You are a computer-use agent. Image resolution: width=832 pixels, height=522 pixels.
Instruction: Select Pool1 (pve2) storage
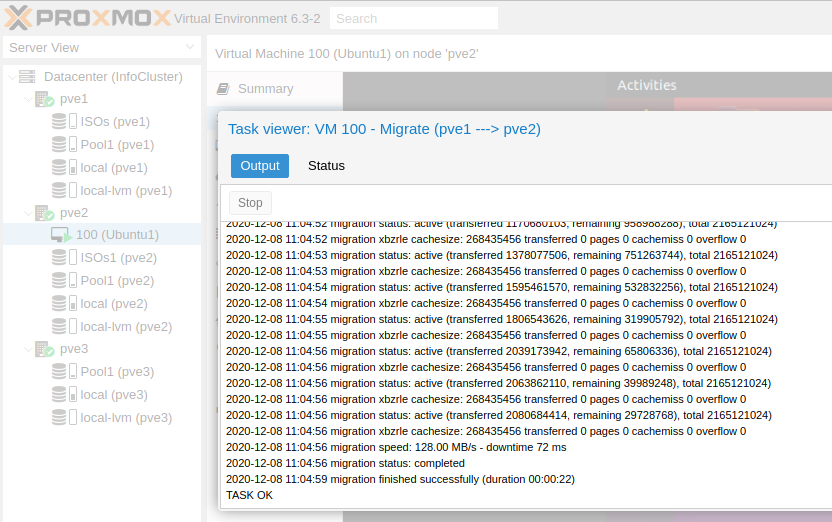click(117, 281)
